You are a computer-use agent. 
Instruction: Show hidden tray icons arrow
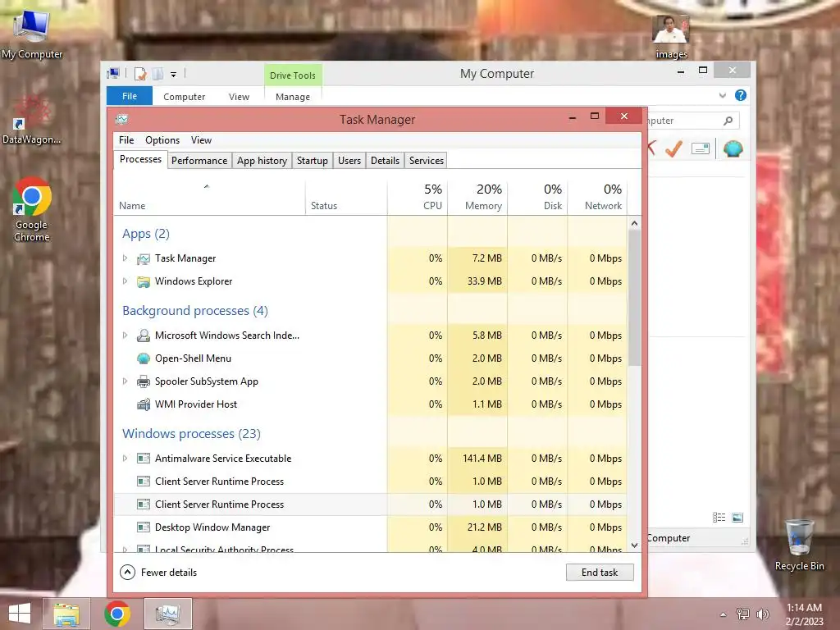point(724,614)
